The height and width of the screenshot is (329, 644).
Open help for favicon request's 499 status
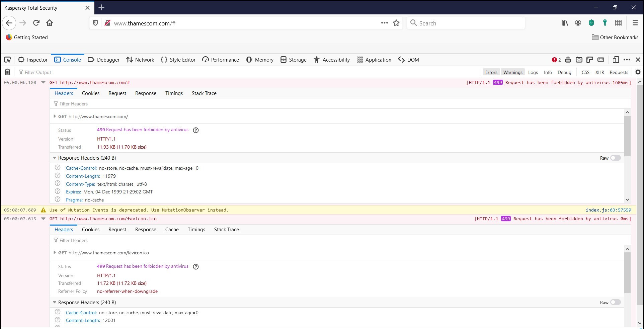click(196, 267)
